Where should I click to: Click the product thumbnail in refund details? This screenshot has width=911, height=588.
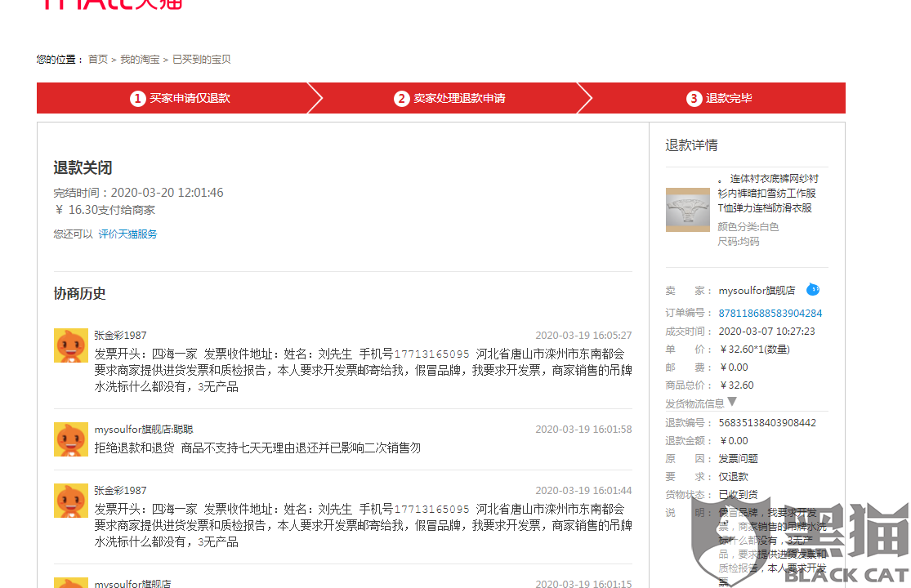(687, 209)
